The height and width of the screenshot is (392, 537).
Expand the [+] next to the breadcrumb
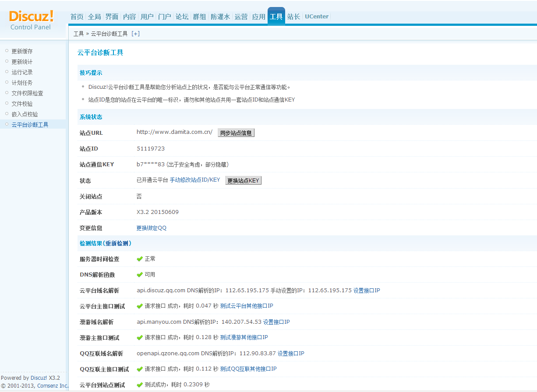click(135, 34)
